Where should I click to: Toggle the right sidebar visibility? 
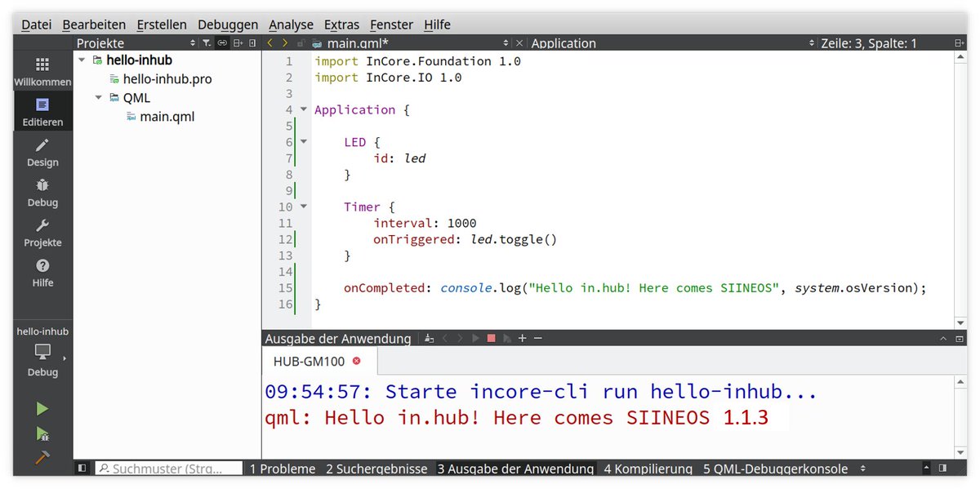point(943,469)
